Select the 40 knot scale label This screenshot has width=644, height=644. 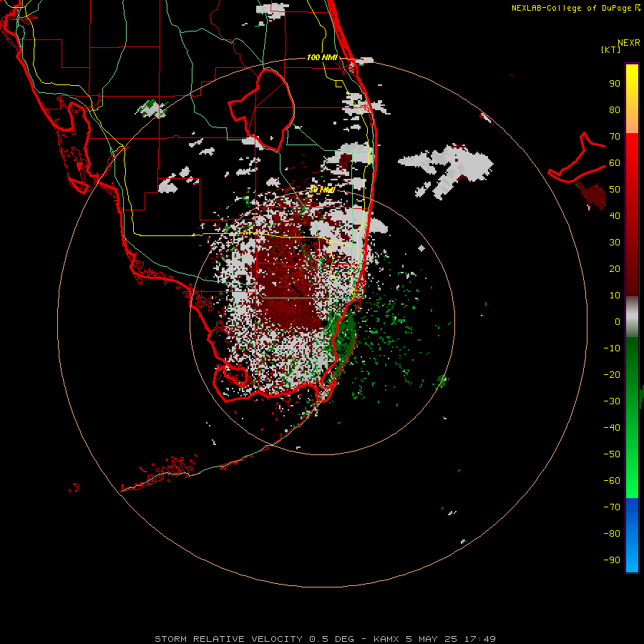615,216
